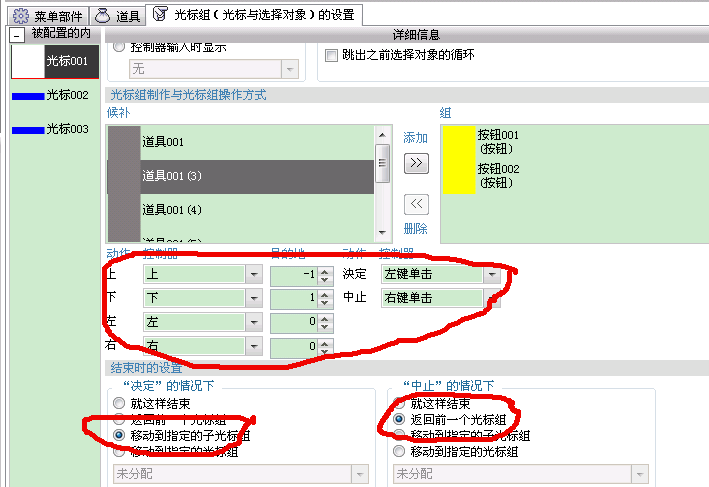
Task: Click the 左 destination value field
Action: (294, 322)
